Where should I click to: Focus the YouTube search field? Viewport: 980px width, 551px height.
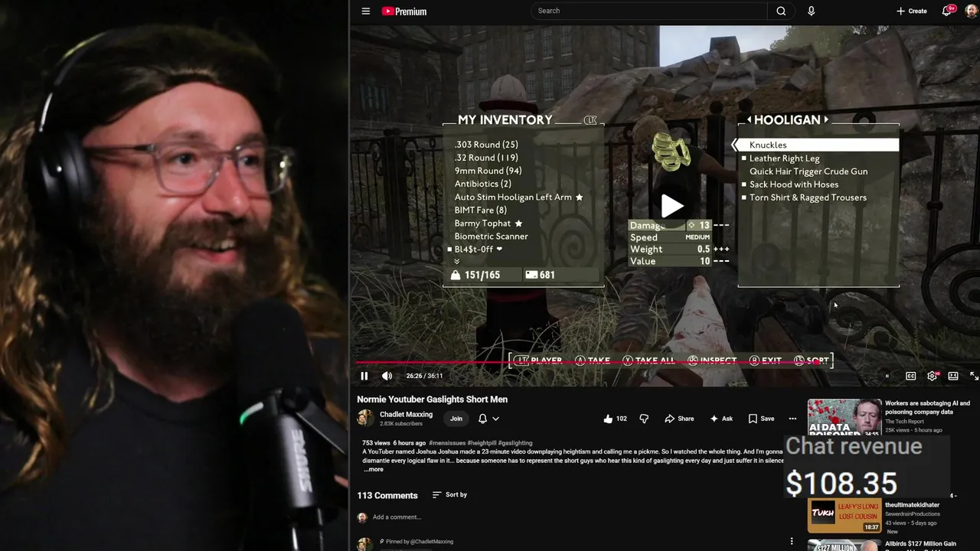point(649,11)
